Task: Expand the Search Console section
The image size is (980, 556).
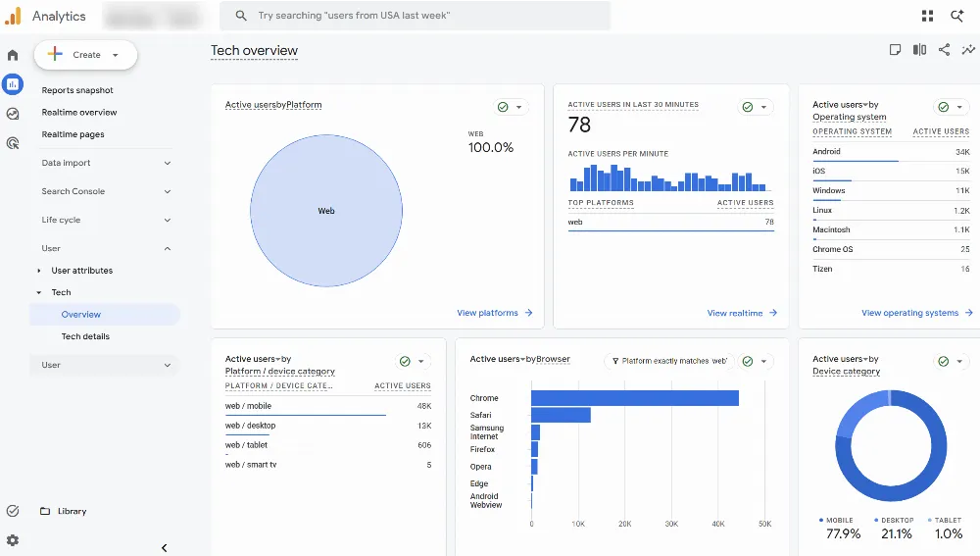Action: (106, 191)
